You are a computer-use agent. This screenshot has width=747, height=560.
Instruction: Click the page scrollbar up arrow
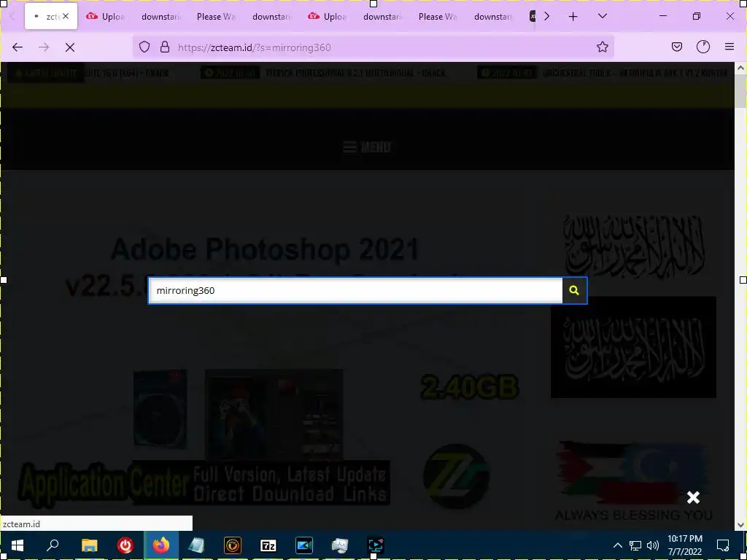pyautogui.click(x=741, y=68)
